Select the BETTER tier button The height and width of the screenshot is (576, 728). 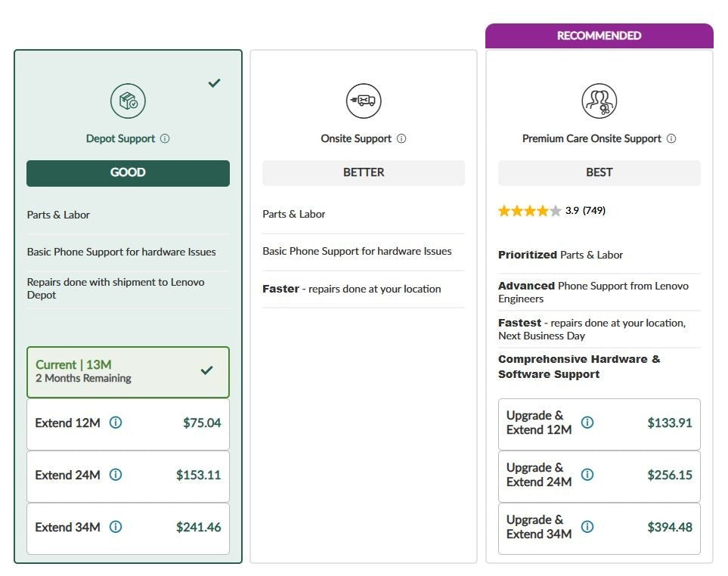pyautogui.click(x=364, y=172)
